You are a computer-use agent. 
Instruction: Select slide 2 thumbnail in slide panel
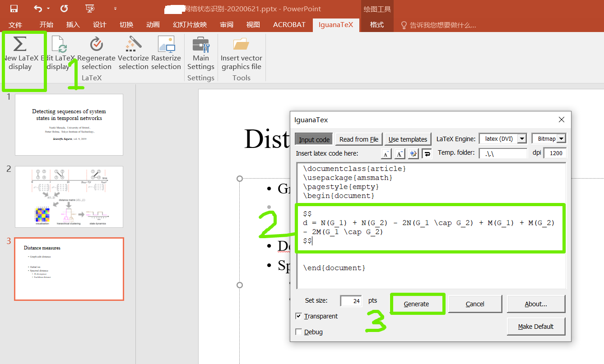[69, 197]
